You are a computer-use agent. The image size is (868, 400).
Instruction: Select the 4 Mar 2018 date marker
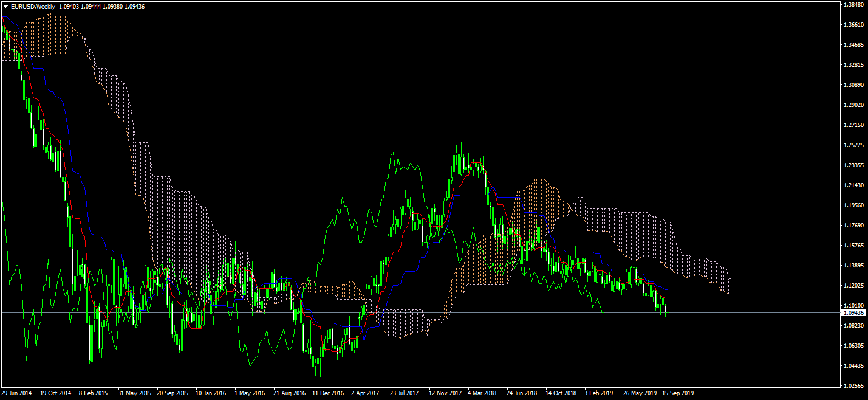[x=483, y=393]
